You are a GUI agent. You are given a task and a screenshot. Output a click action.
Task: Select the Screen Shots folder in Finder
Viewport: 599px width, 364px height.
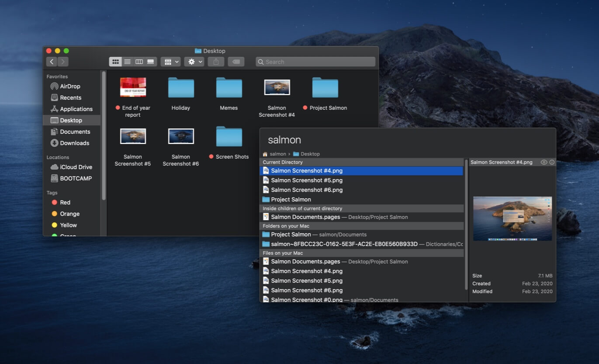coord(229,136)
